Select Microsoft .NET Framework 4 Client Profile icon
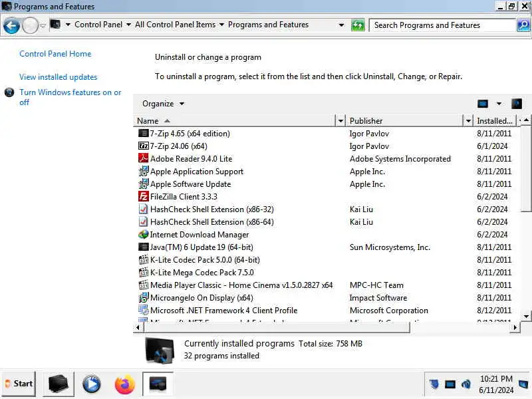This screenshot has width=532, height=399. point(144,310)
